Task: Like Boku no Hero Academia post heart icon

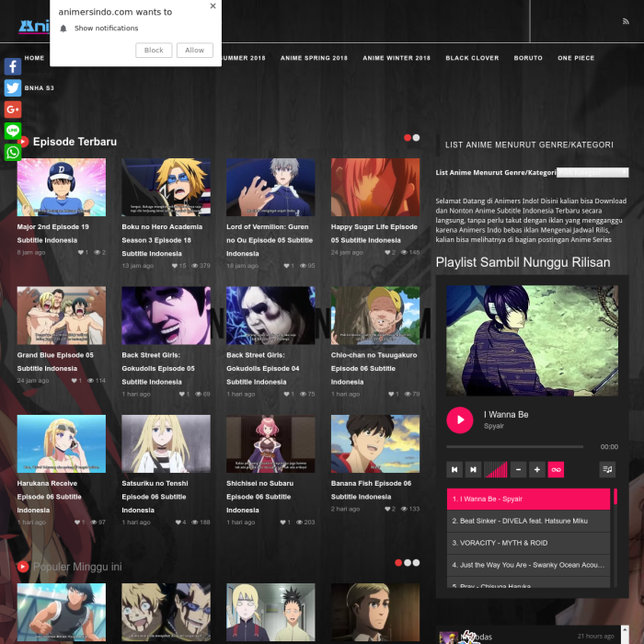Action: click(x=175, y=266)
